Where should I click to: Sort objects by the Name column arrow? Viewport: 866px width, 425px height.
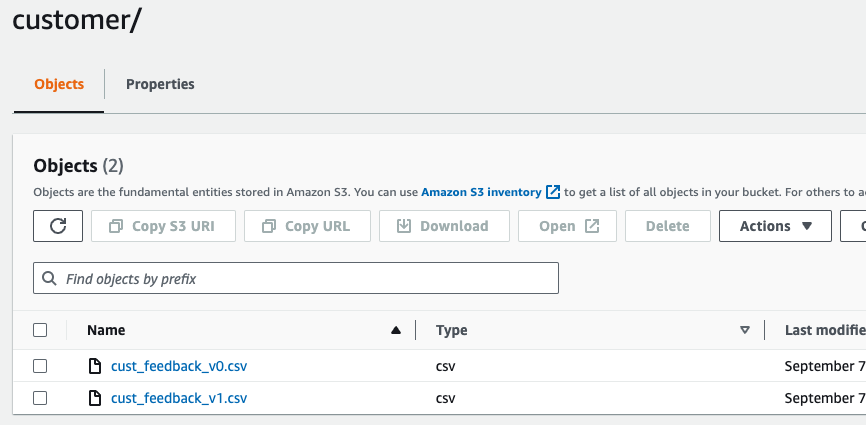pyautogui.click(x=396, y=330)
